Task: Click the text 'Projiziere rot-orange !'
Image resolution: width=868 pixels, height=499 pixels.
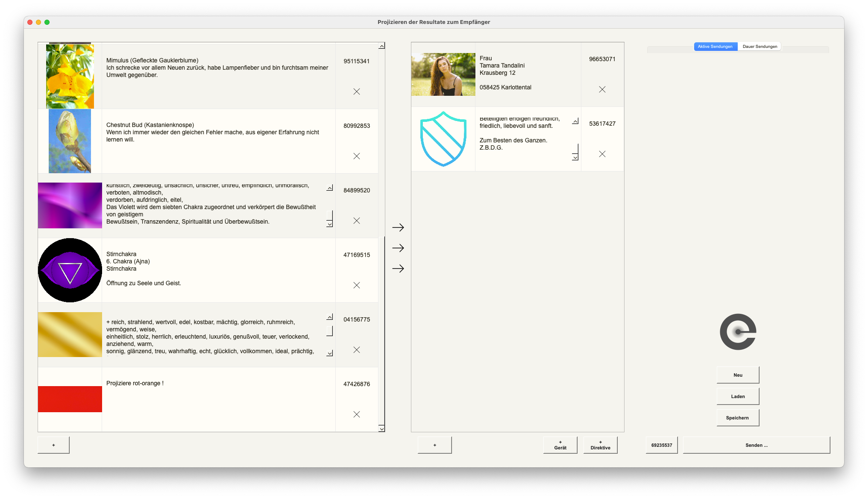Action: click(135, 383)
